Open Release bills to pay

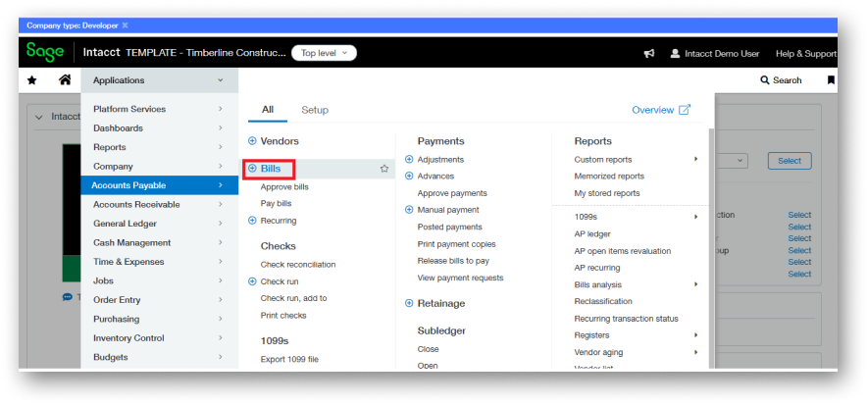click(x=453, y=261)
